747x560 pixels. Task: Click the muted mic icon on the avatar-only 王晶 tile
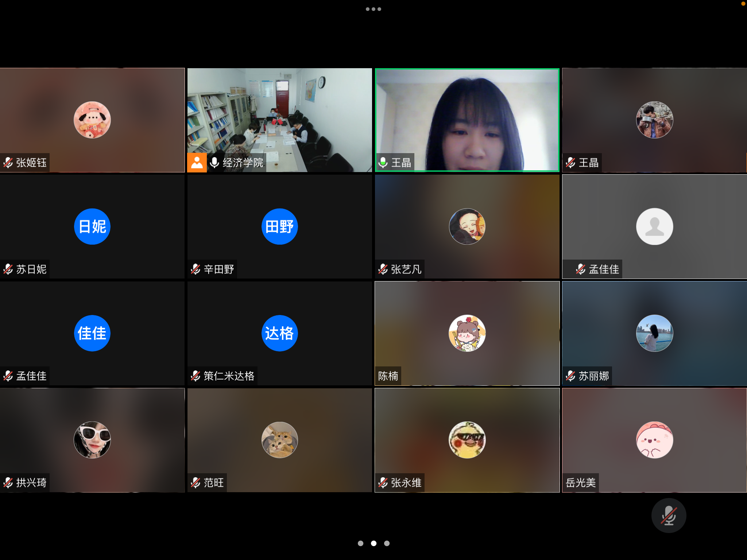[x=570, y=163]
